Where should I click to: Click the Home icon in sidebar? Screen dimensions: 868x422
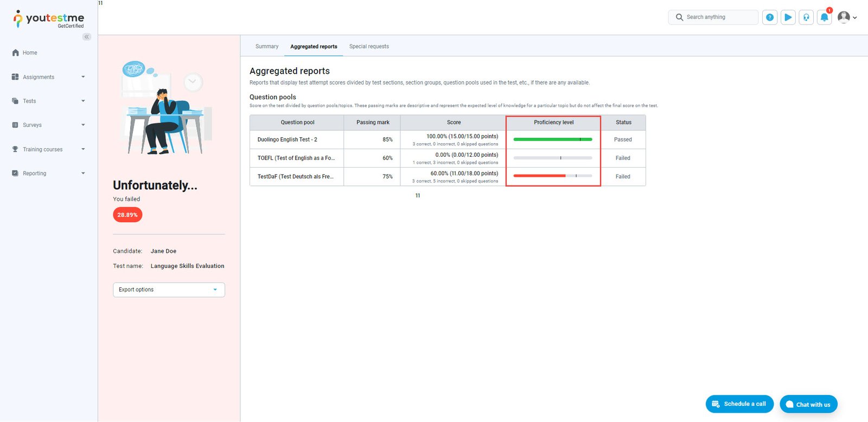point(15,53)
